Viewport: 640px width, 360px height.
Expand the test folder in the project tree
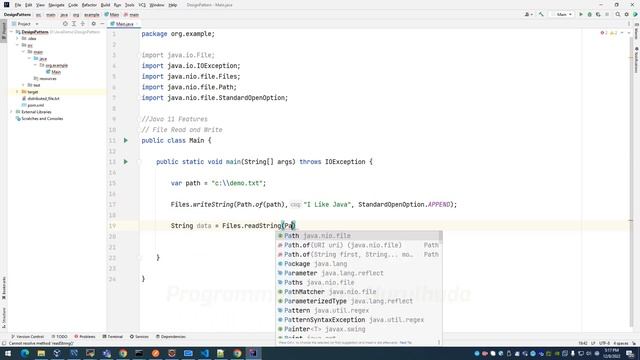coord(24,85)
